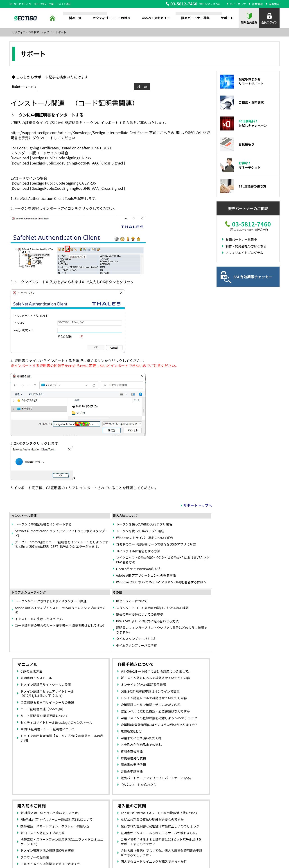Click 海外拠点 link in top bar
This screenshot has width=289, height=868.
274,4
